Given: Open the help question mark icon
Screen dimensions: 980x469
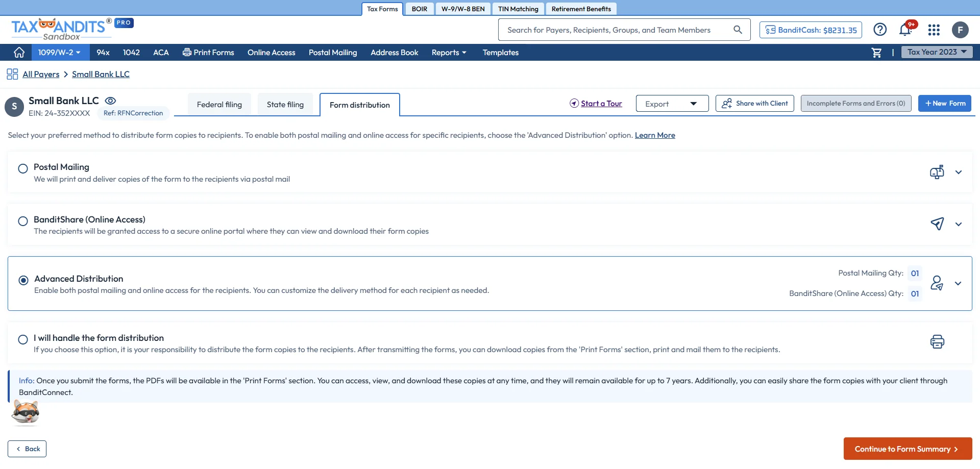Looking at the screenshot, I should pyautogui.click(x=880, y=30).
